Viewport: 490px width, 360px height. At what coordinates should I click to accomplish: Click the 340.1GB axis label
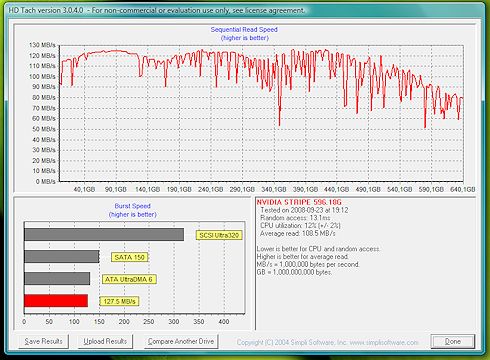(274, 189)
